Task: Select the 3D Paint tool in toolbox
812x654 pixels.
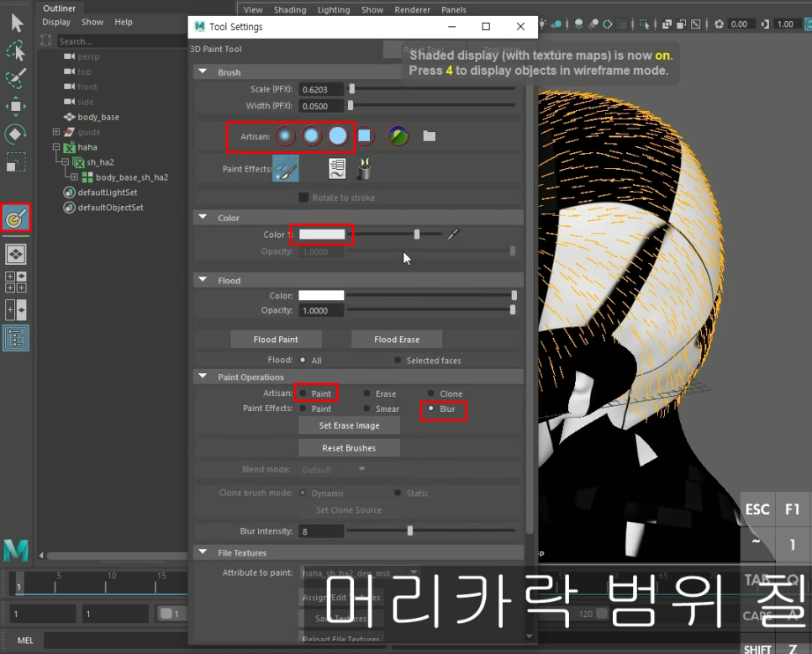Action: click(15, 218)
